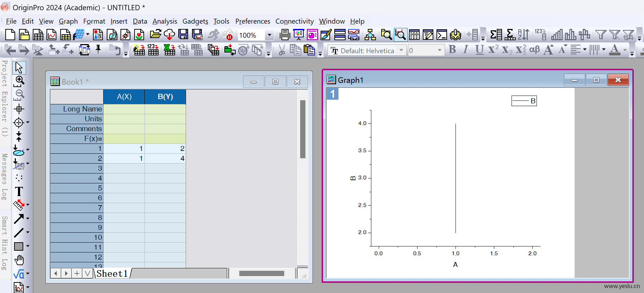
Task: Toggle Italic text formatting
Action: 466,50
